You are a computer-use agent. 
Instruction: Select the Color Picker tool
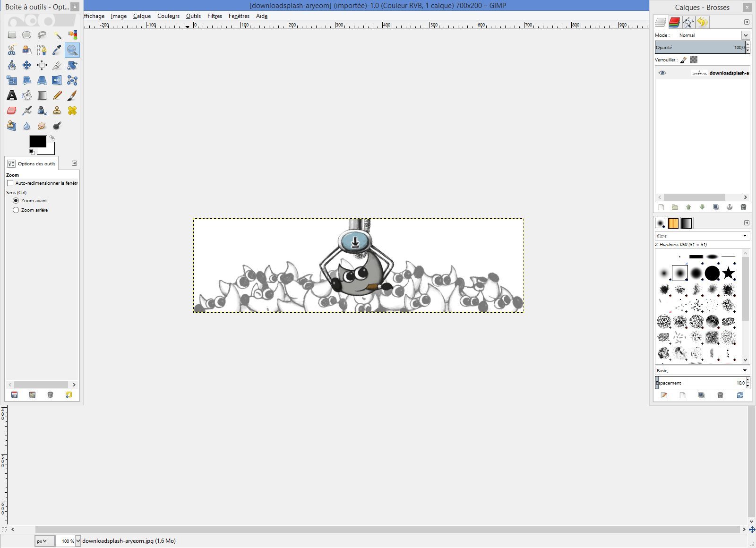(x=57, y=50)
